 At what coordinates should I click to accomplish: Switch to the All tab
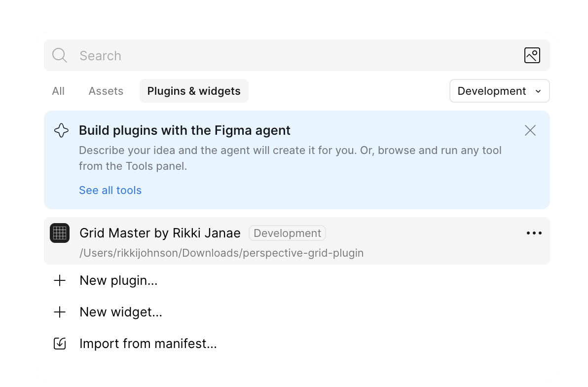[58, 91]
